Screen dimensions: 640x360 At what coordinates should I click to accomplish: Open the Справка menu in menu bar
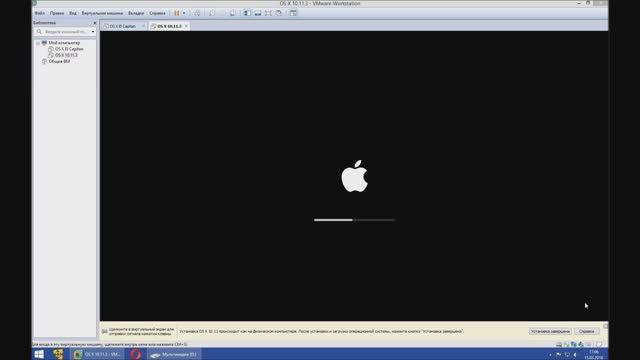tap(157, 13)
